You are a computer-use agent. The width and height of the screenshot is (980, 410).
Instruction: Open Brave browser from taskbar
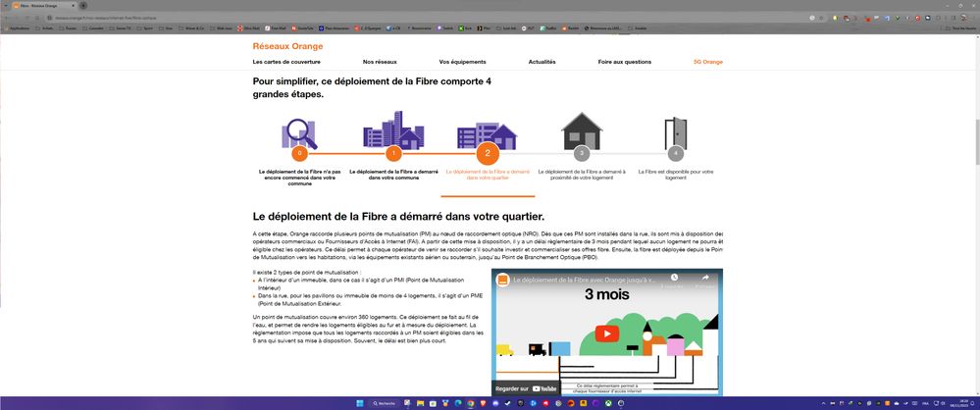coord(483,404)
